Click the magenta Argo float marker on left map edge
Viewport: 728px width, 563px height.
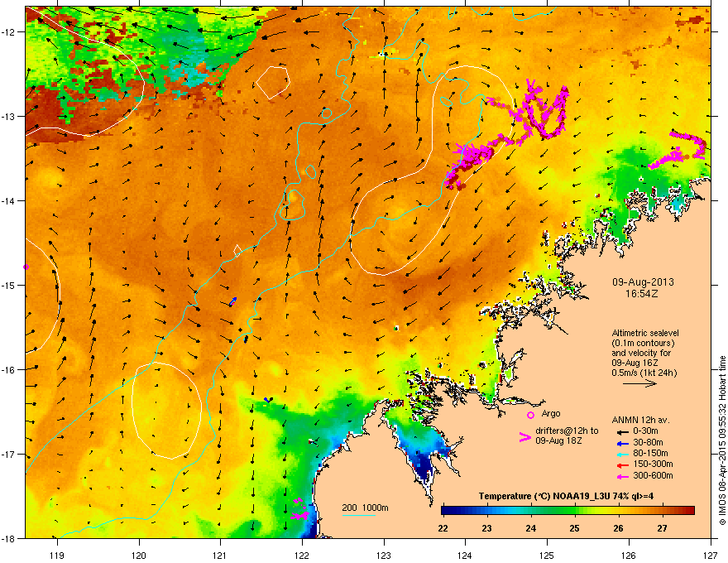26,267
